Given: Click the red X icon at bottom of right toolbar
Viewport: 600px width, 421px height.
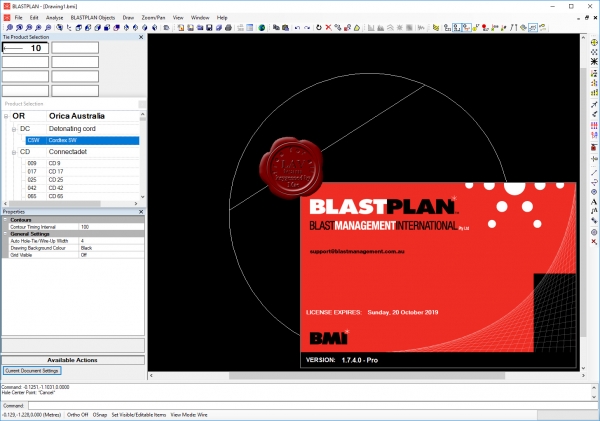Looking at the screenshot, I should pos(594,242).
